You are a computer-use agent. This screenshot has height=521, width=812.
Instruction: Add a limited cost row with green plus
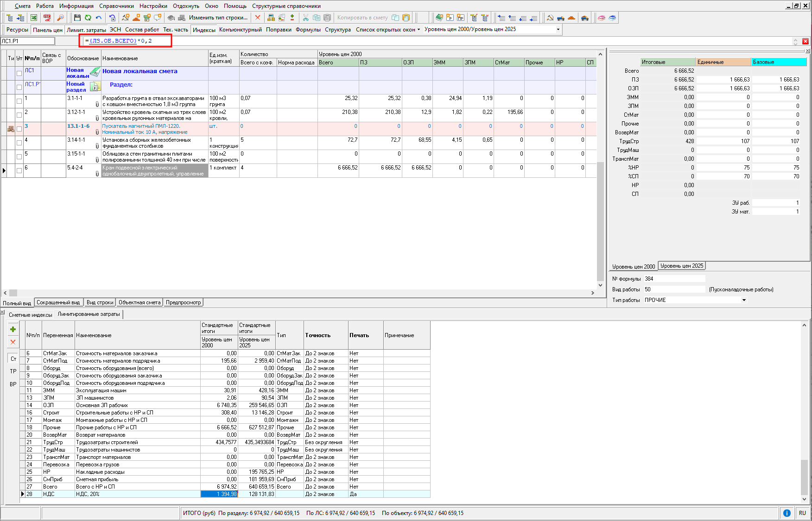(13, 329)
